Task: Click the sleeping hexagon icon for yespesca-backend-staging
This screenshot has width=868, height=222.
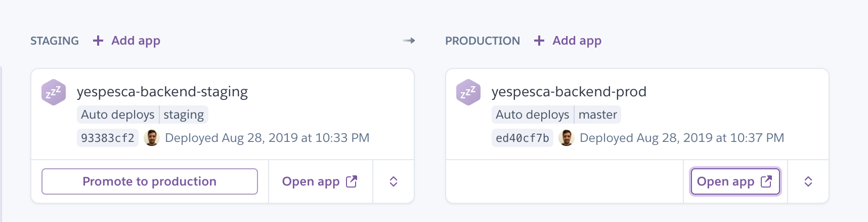Action: pos(54,92)
